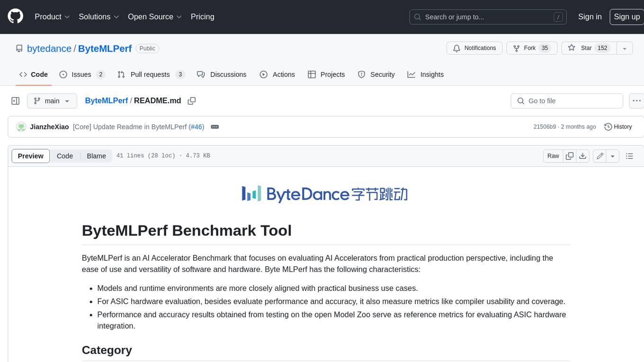Viewport: 644px width, 362px height.
Task: Open JianzheXiao author profile
Action: click(x=49, y=127)
